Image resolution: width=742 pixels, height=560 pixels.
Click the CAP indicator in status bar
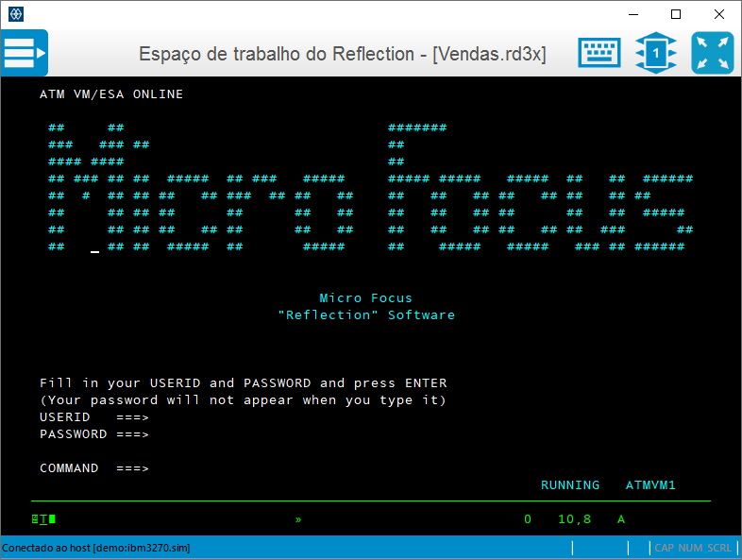665,548
